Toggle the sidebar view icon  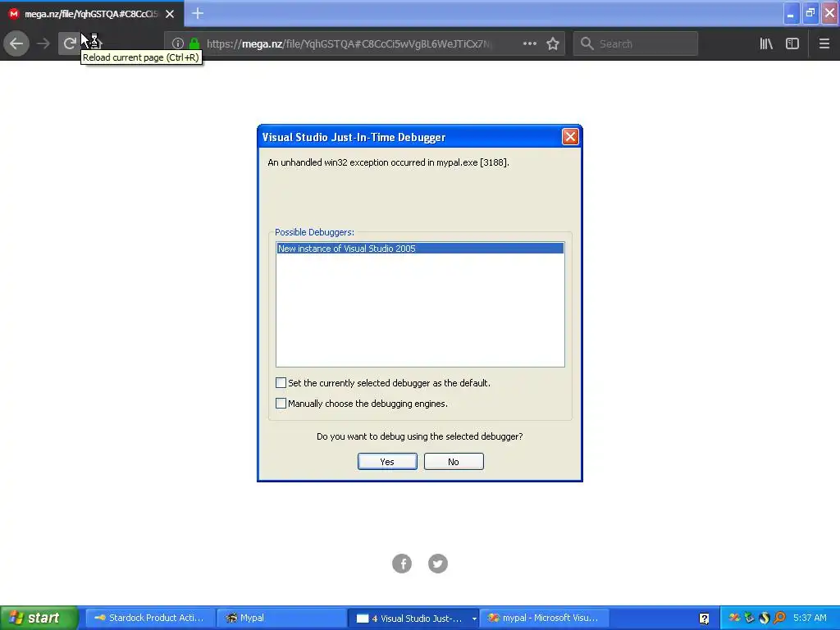tap(792, 43)
